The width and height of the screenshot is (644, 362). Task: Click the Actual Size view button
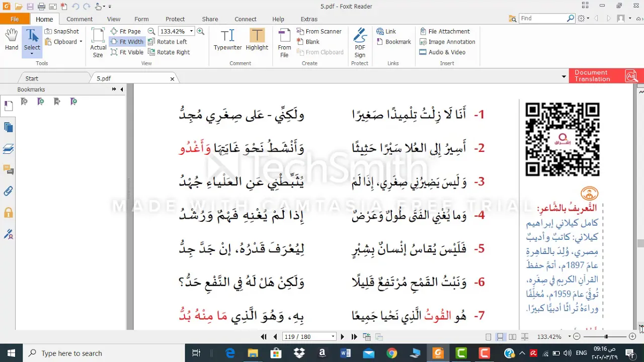pyautogui.click(x=98, y=43)
